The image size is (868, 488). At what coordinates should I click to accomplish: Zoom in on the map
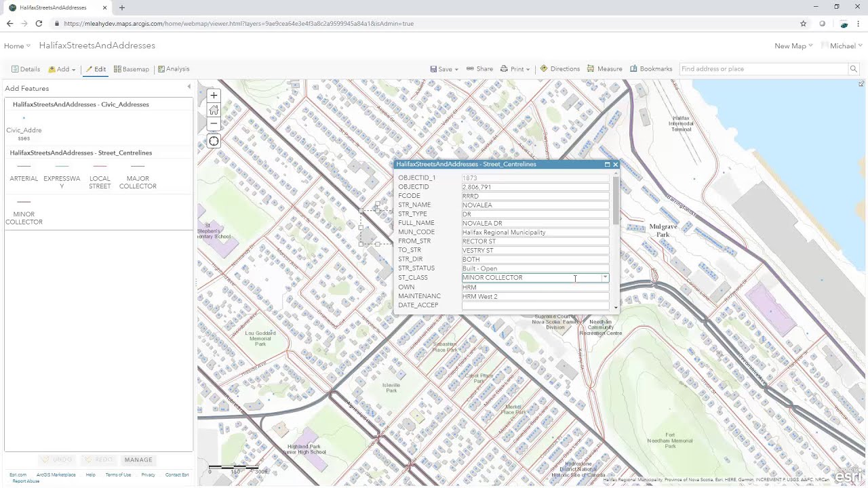click(214, 96)
